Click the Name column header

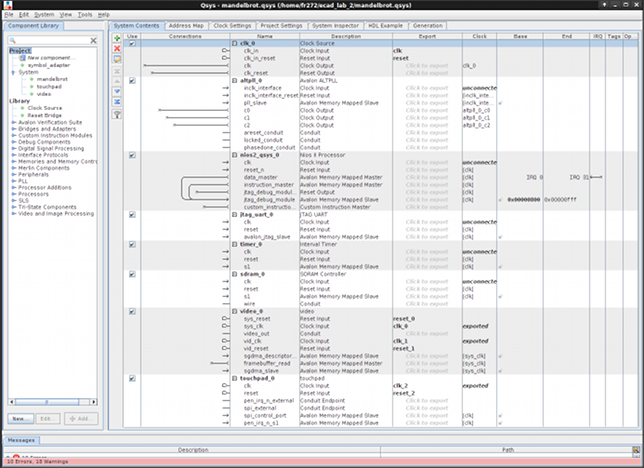pos(264,35)
